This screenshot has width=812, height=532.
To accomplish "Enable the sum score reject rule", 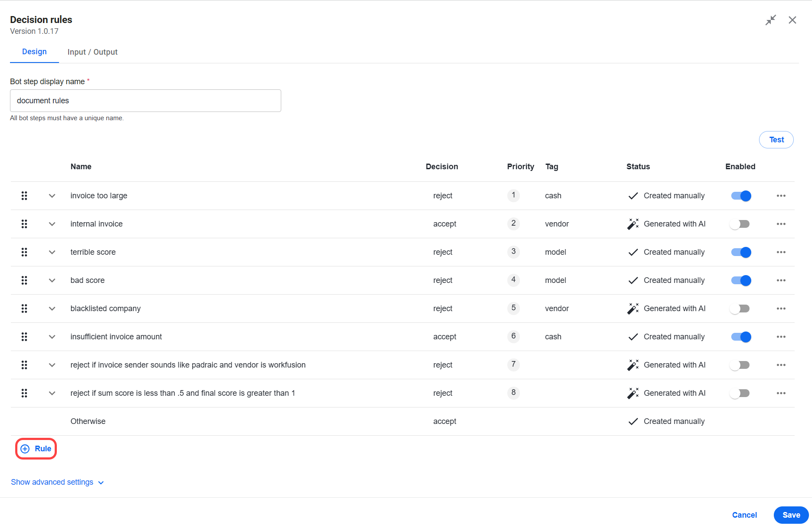I will click(x=740, y=393).
